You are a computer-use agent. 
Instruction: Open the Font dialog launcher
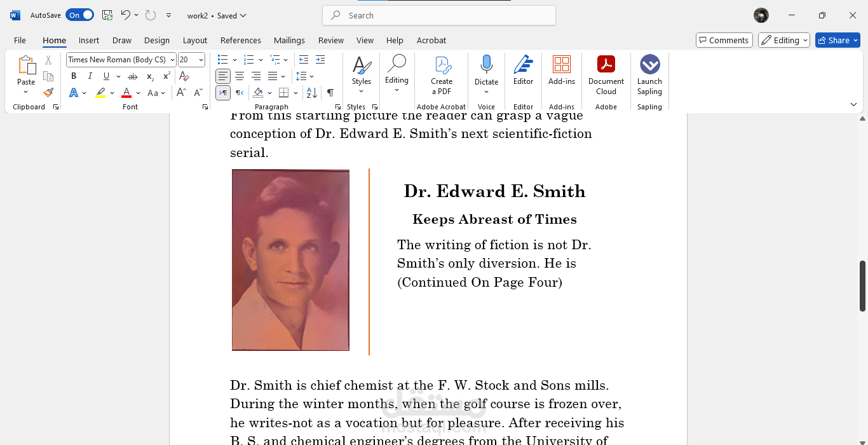point(205,107)
